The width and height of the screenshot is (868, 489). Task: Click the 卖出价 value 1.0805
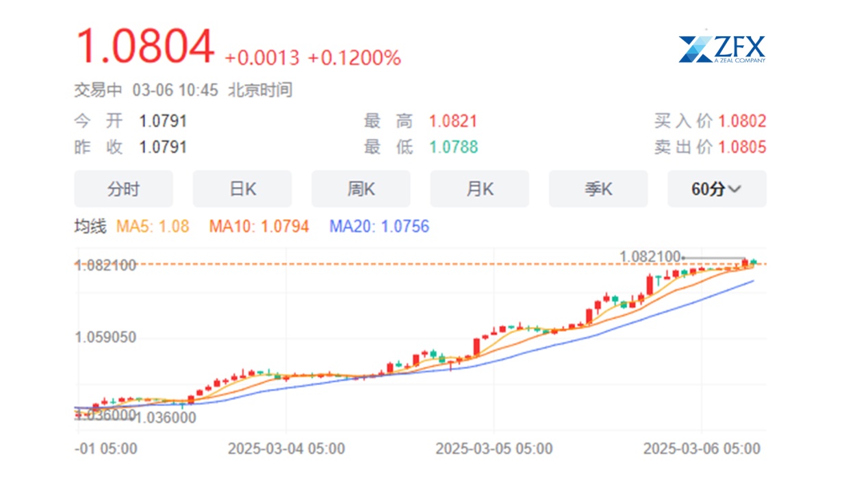coord(742,147)
